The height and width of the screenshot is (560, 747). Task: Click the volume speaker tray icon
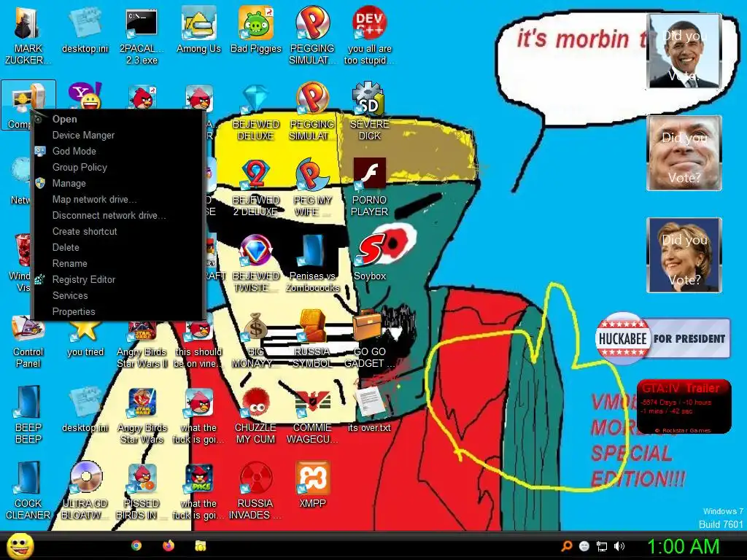[619, 546]
